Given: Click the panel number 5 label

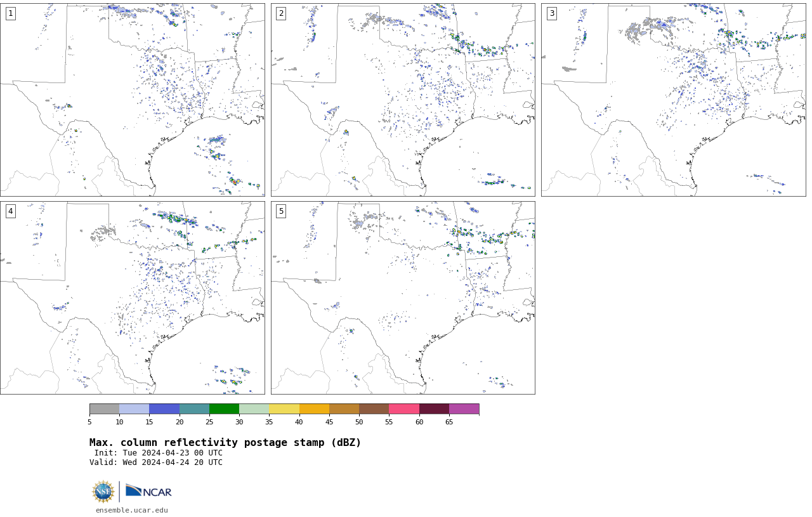Looking at the screenshot, I should 281,211.
